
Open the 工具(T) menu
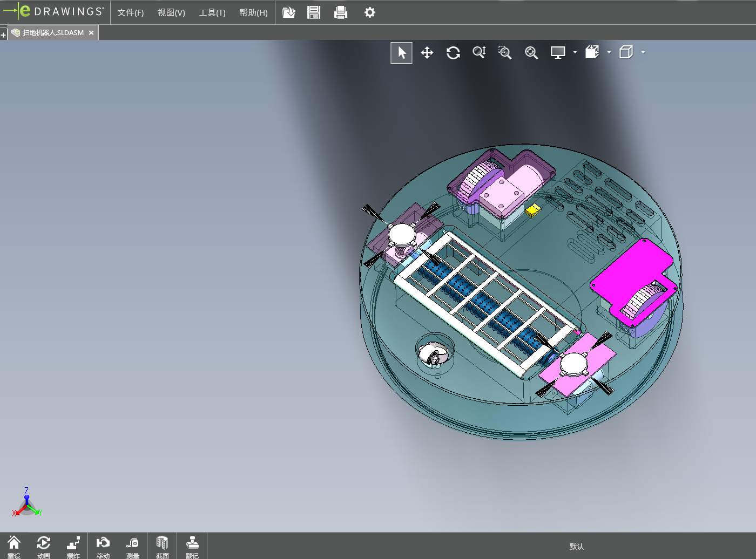point(212,12)
